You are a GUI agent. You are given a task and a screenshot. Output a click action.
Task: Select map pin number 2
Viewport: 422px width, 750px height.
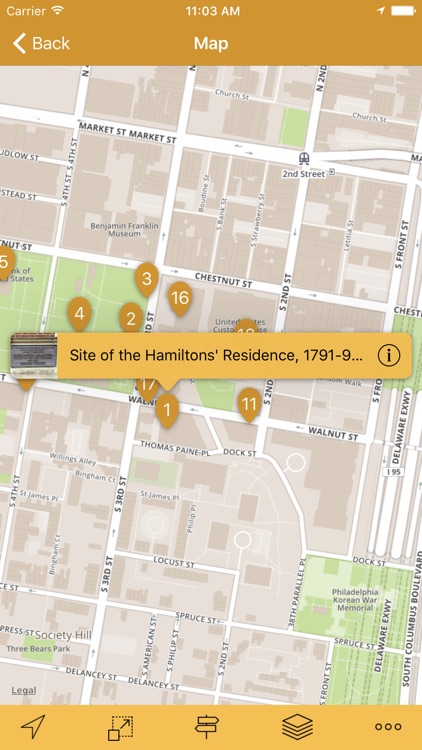(131, 318)
